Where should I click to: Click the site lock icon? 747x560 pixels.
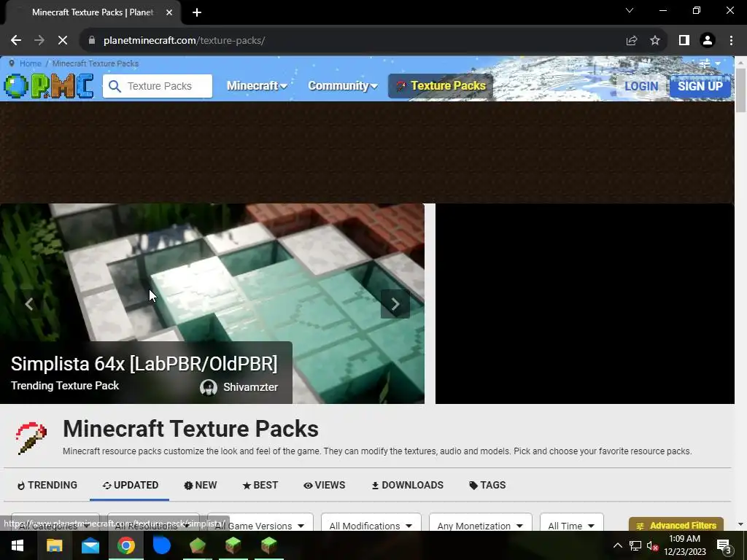coord(91,41)
